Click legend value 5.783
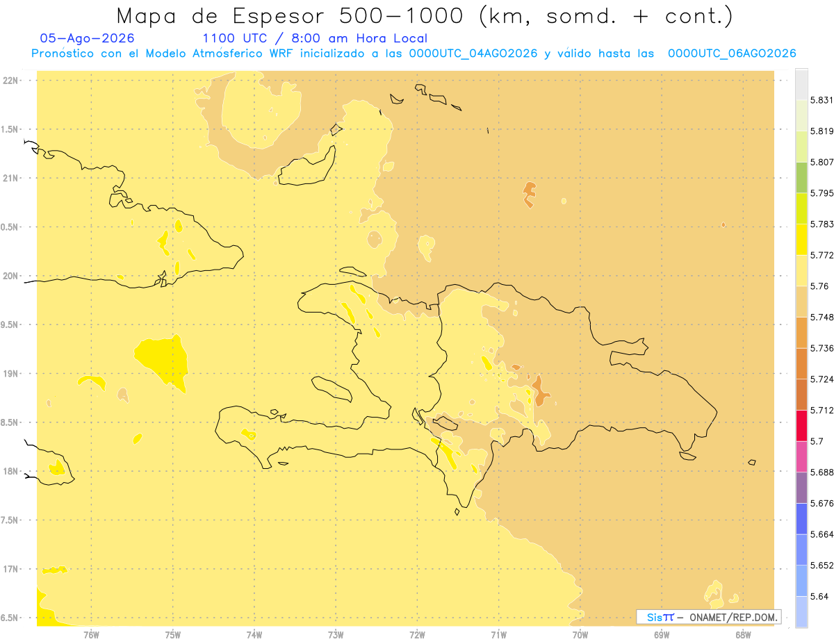The image size is (834, 644). coord(821,224)
